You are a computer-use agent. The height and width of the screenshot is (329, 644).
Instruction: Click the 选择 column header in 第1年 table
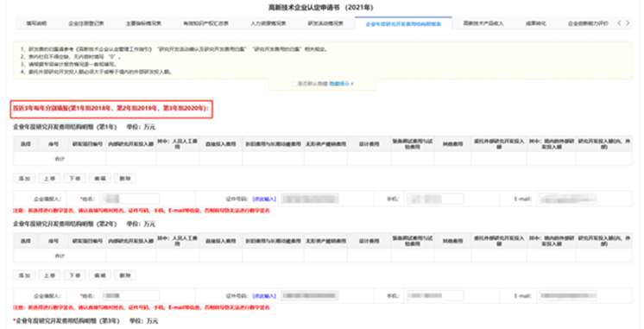click(x=25, y=143)
